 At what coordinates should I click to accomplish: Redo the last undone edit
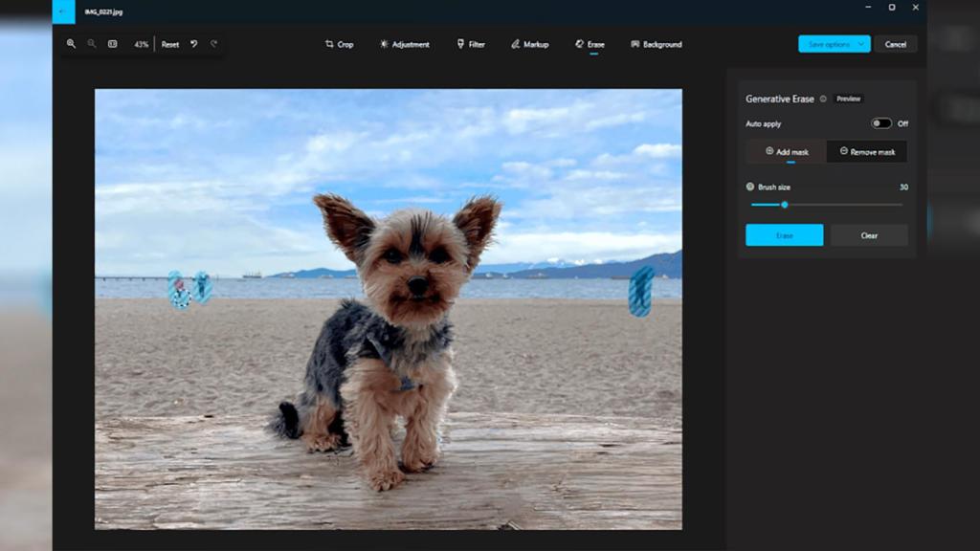[x=213, y=44]
